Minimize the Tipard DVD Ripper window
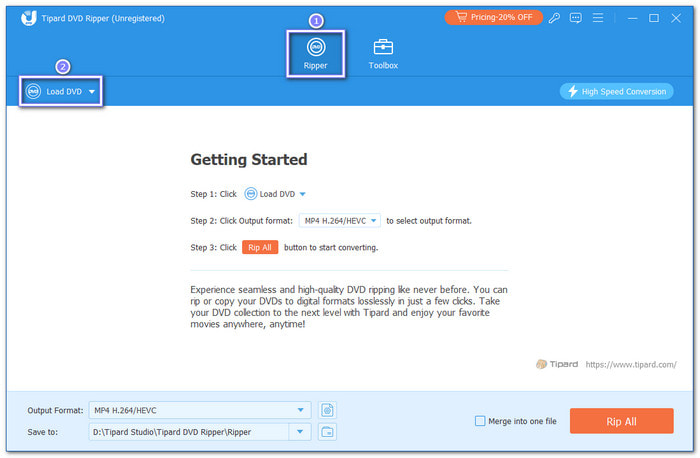Screen dimensions: 700x458 (x=632, y=18)
